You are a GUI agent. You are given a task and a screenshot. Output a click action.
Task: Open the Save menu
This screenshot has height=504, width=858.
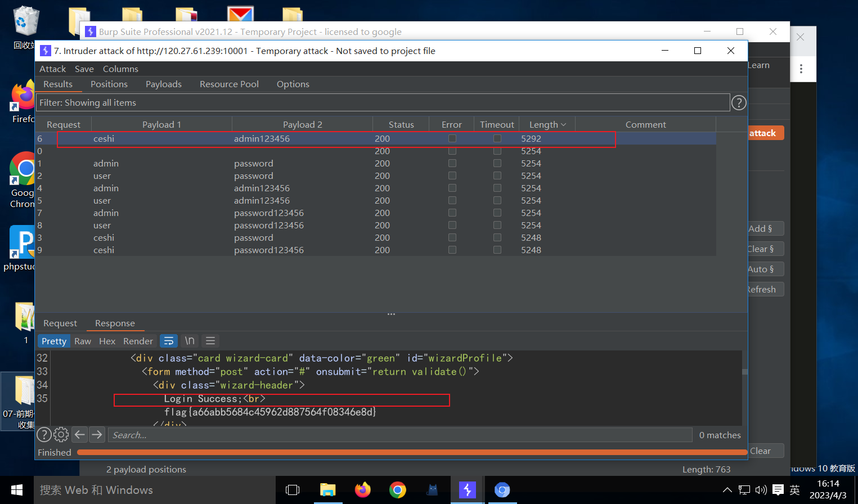84,69
